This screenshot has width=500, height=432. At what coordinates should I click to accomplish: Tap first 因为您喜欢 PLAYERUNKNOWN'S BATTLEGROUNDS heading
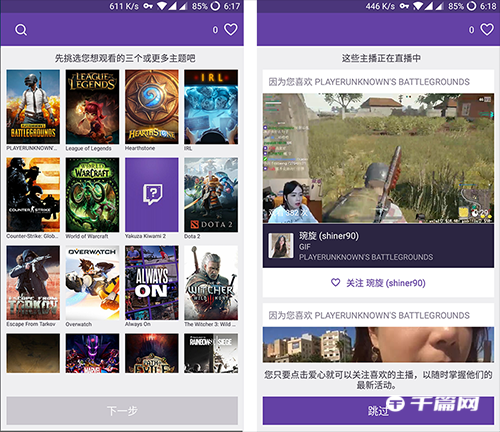click(369, 82)
